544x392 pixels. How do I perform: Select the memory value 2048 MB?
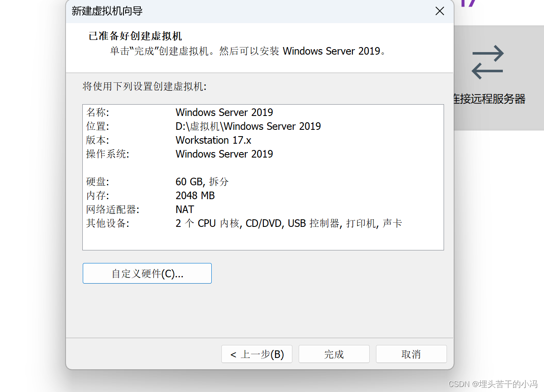195,195
